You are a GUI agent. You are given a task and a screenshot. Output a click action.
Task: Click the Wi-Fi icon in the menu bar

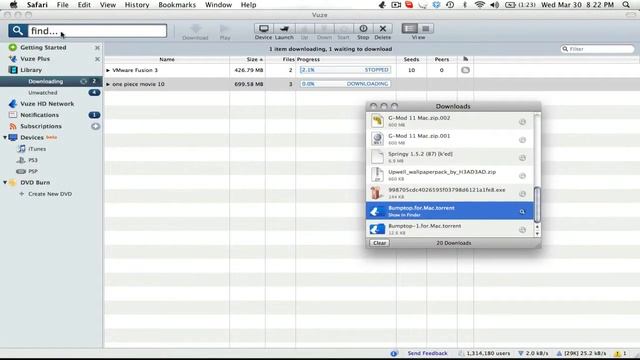(x=480, y=5)
